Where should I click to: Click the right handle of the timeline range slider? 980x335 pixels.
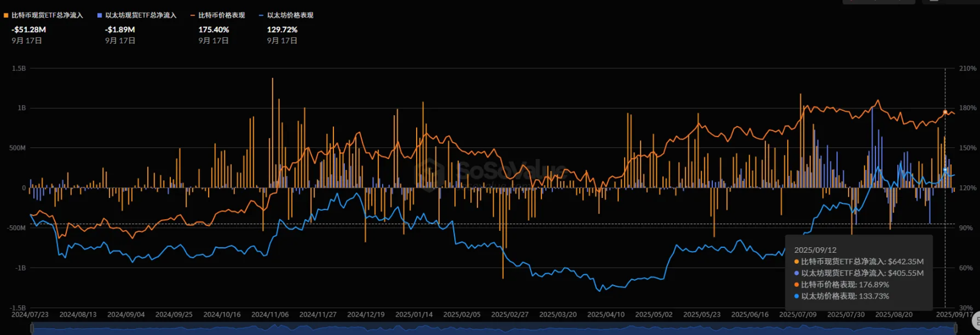click(956, 329)
